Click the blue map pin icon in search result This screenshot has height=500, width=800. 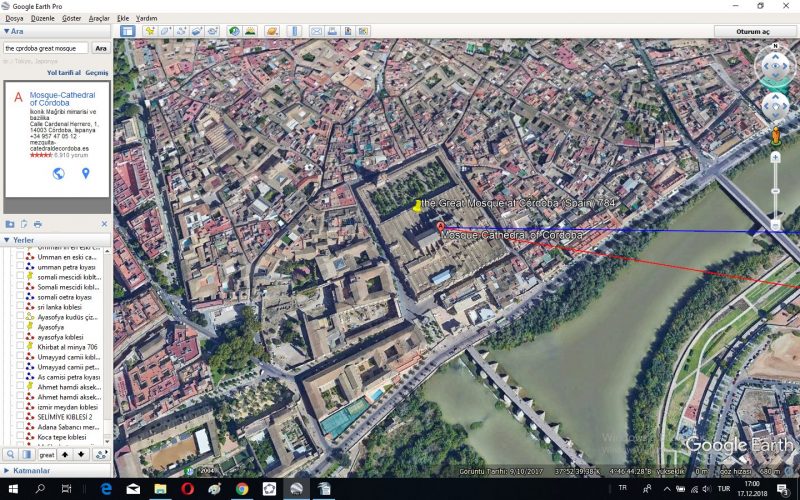[86, 173]
